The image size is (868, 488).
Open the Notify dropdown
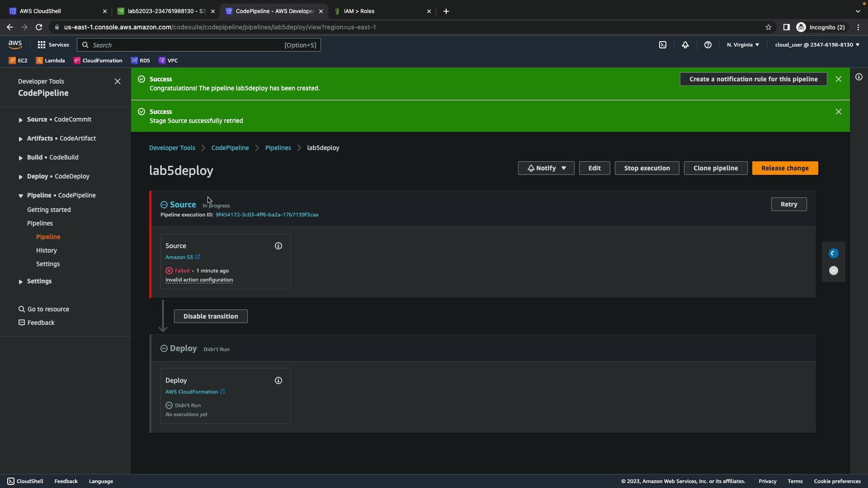click(x=546, y=168)
